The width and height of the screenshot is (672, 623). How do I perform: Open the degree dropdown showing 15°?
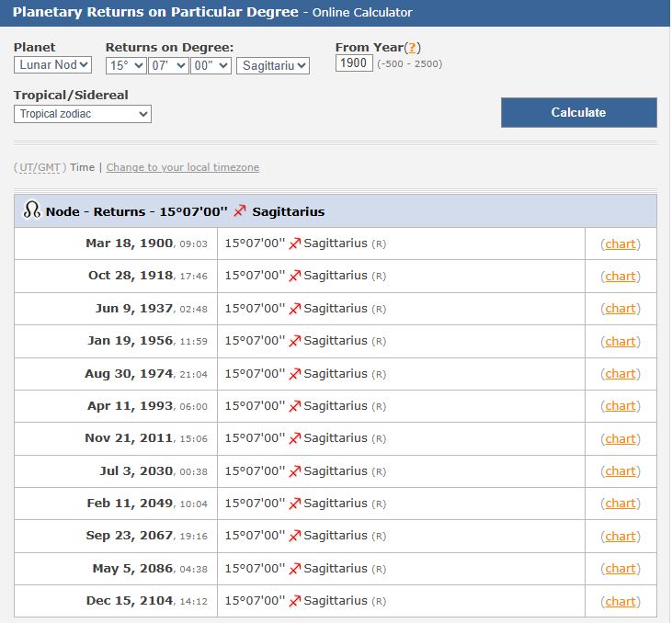(x=126, y=65)
